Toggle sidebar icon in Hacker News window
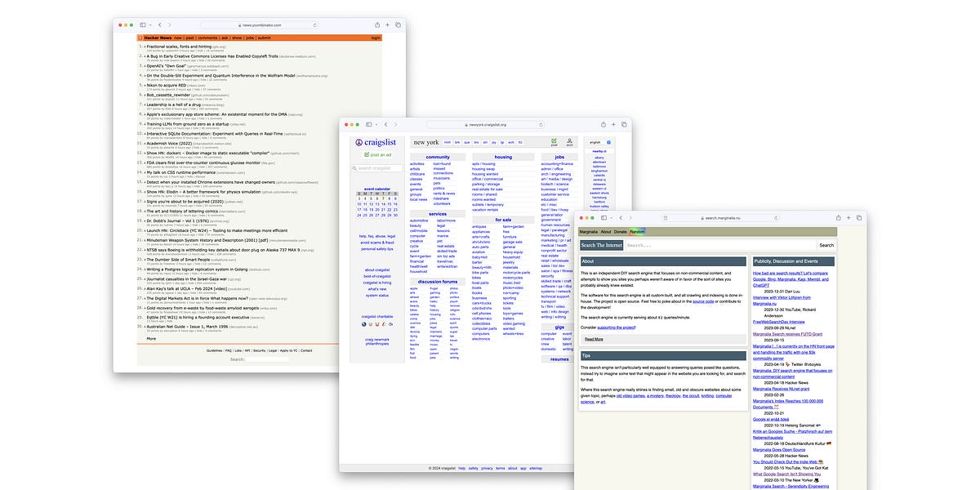The width and height of the screenshot is (980, 490). [x=143, y=25]
